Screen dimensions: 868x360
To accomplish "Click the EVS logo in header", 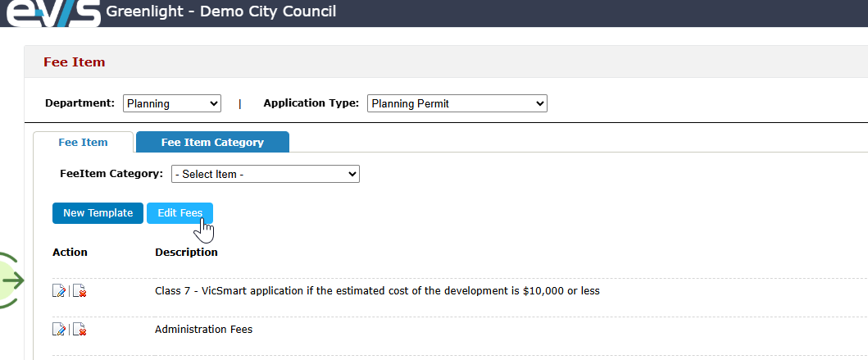I will pyautogui.click(x=54, y=13).
